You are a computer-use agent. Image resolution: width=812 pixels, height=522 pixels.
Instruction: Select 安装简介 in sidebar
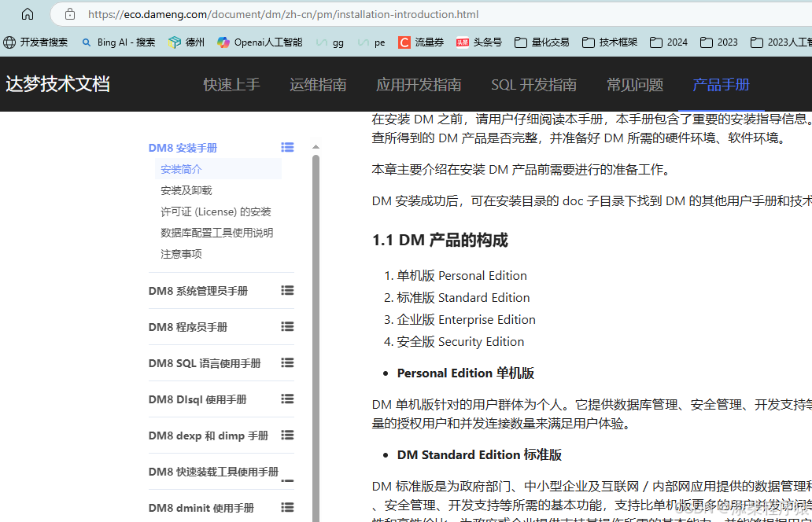(x=181, y=169)
